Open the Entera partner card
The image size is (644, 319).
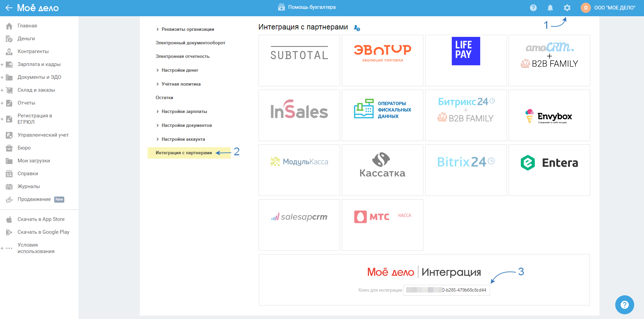pos(549,170)
